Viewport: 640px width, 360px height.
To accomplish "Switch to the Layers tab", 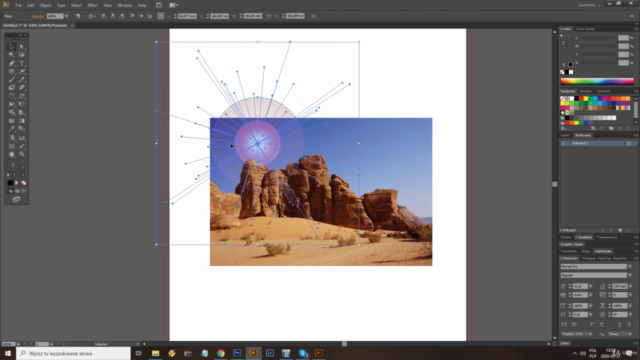I will pyautogui.click(x=565, y=135).
